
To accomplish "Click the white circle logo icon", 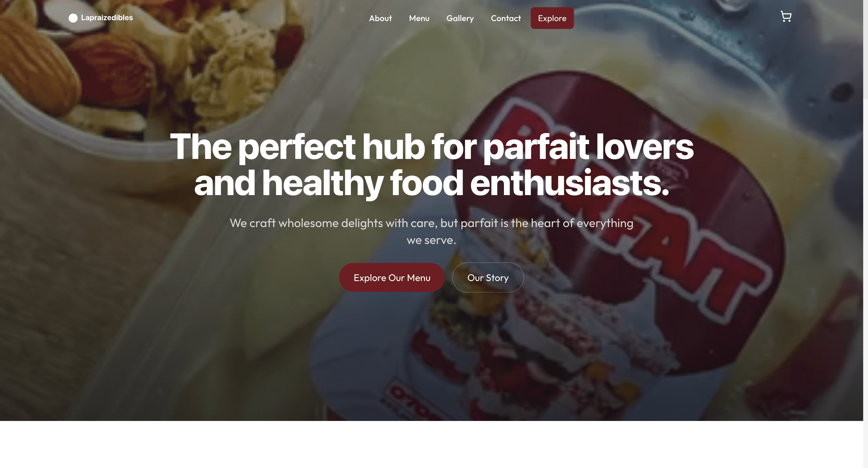I will point(73,18).
